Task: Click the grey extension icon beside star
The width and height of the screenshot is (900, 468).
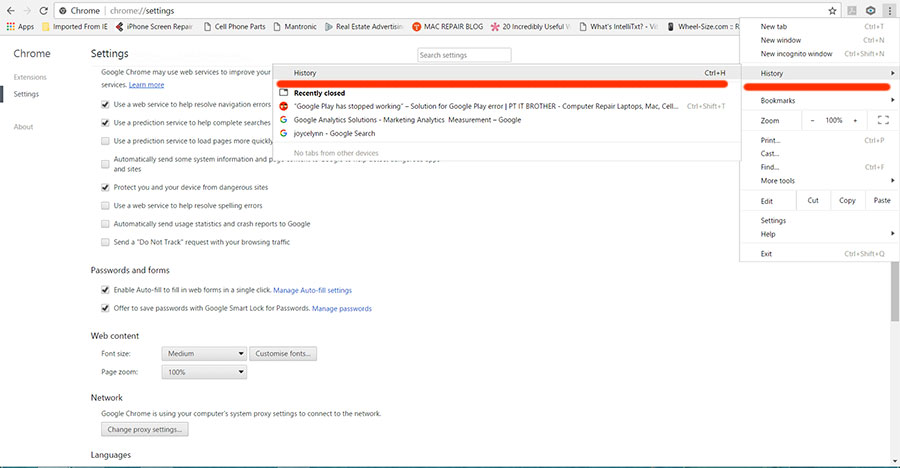Action: [x=852, y=10]
